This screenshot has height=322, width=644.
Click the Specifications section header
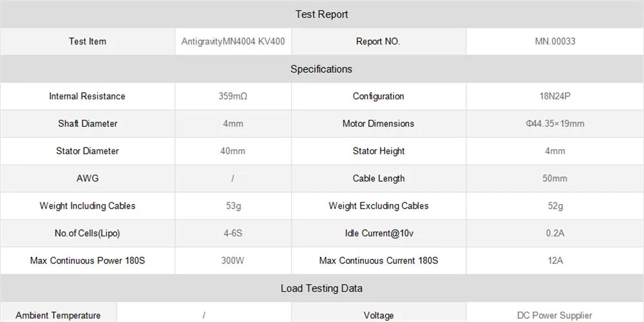(322, 69)
